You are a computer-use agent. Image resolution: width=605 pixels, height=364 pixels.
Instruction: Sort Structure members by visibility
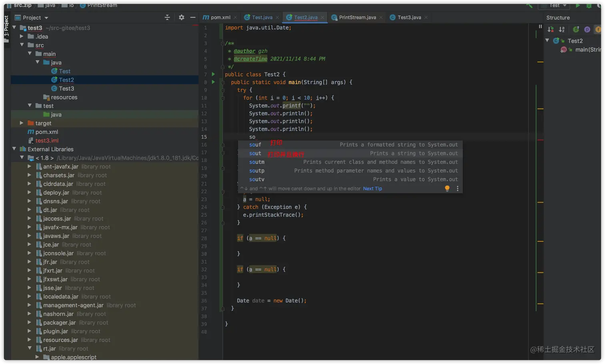[x=551, y=29]
